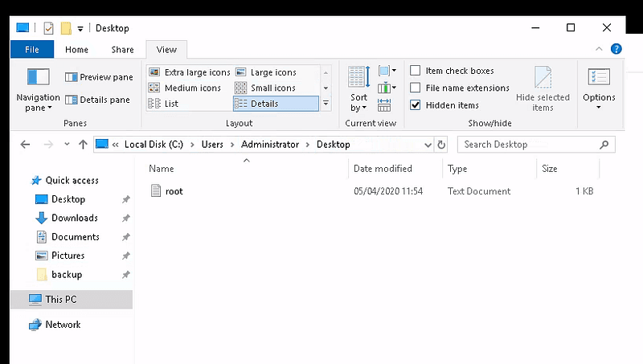Toggle the Details pane
The image size is (643, 364).
[x=98, y=100]
